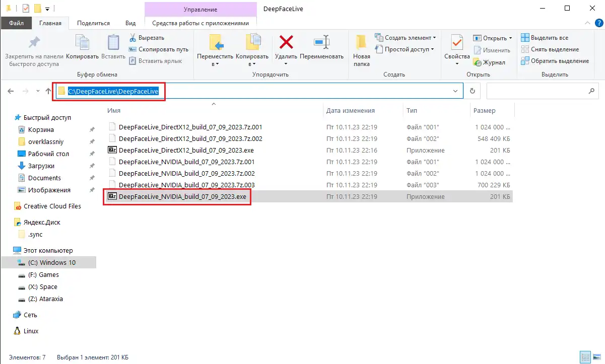Sort by Дата изменения column
605x364 pixels.
[351, 111]
